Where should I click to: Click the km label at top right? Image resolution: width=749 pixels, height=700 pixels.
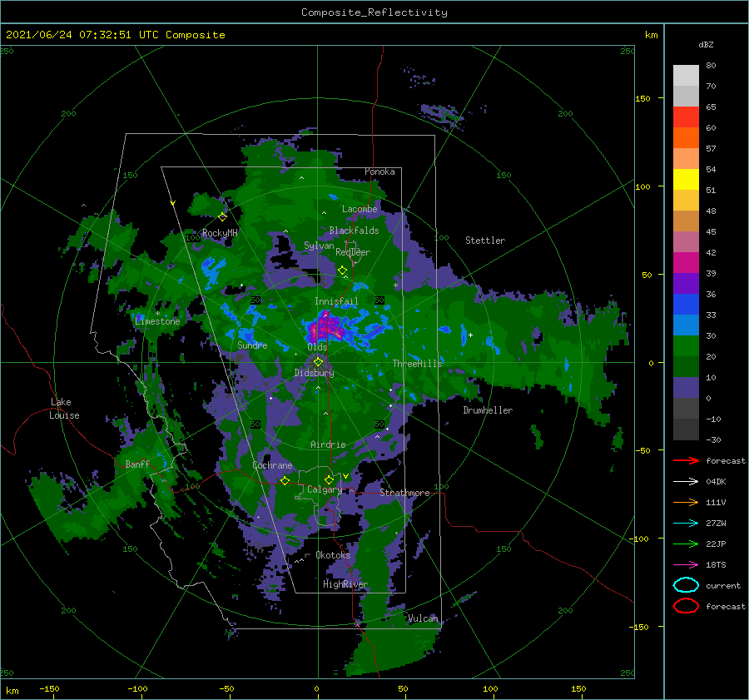tap(651, 35)
